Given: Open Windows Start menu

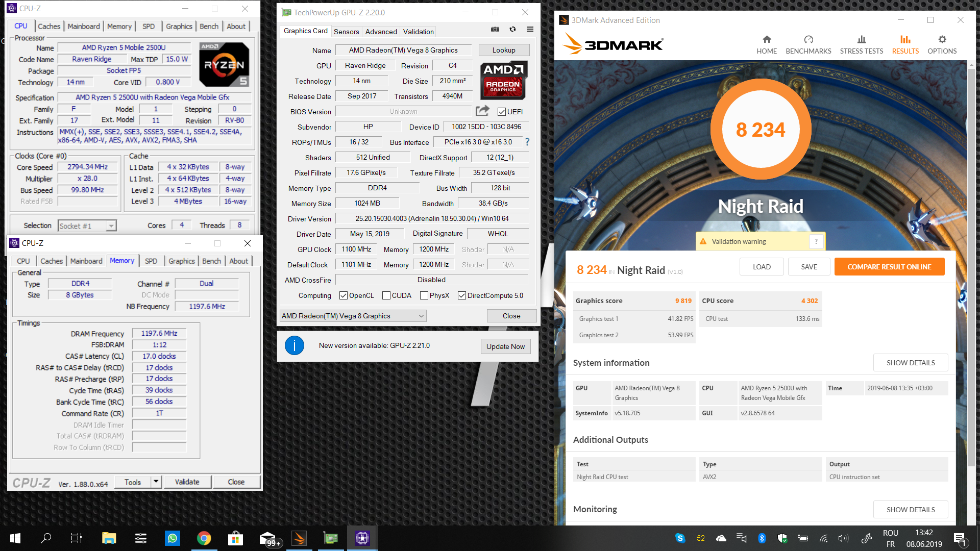Looking at the screenshot, I should point(15,538).
